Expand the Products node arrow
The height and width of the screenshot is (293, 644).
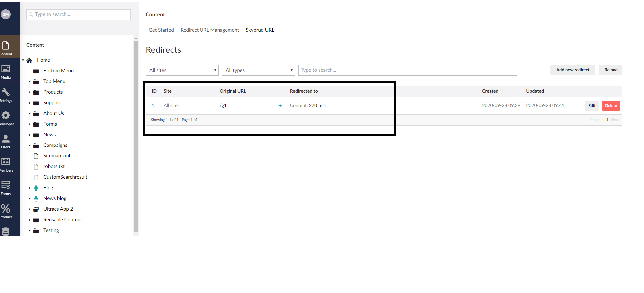pos(29,92)
